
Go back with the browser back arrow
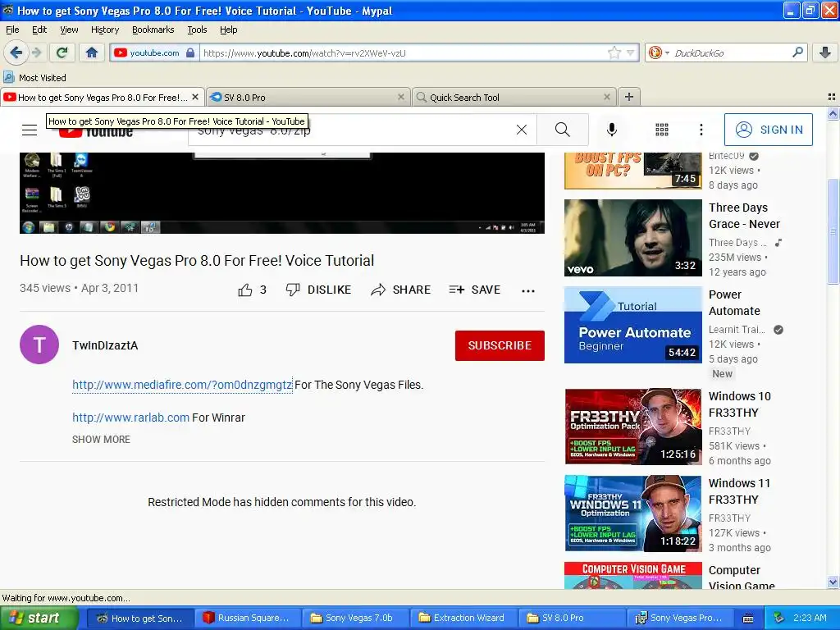pyautogui.click(x=16, y=52)
